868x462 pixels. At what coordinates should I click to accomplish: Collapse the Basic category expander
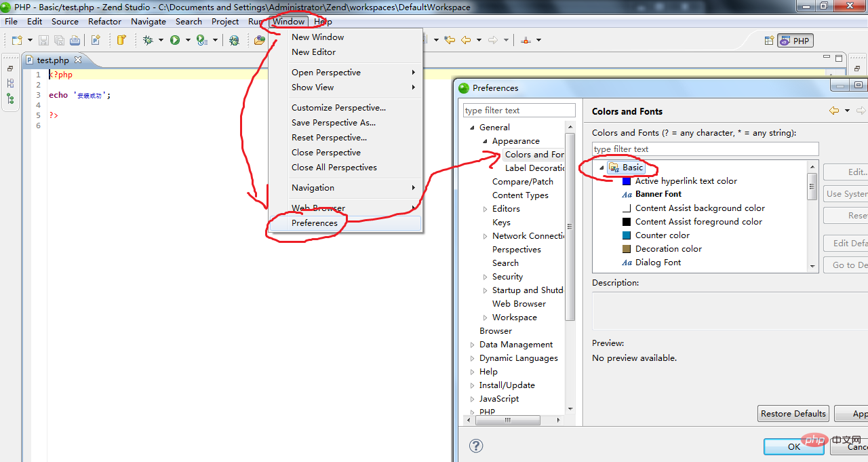tap(601, 168)
